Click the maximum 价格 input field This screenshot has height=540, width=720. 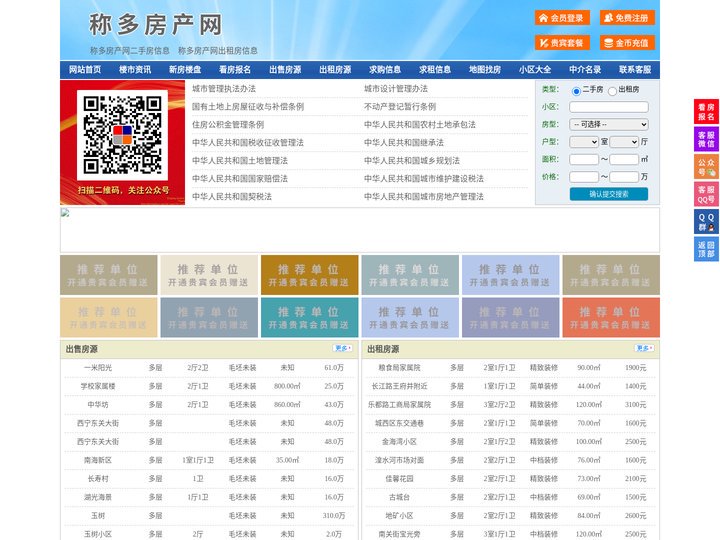624,177
